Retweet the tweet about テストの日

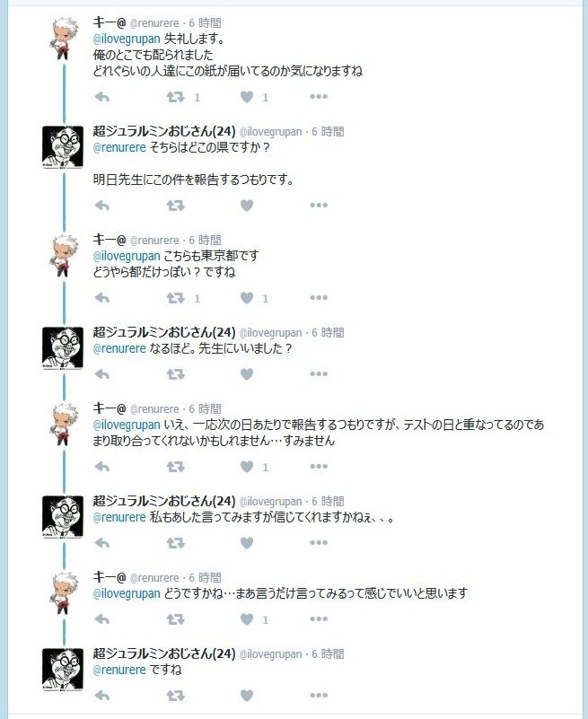[x=175, y=467]
